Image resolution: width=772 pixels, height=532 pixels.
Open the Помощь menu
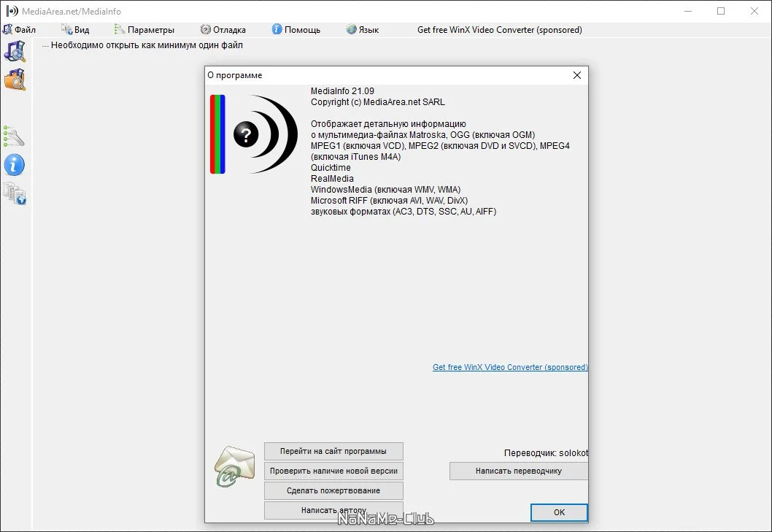pyautogui.click(x=296, y=29)
